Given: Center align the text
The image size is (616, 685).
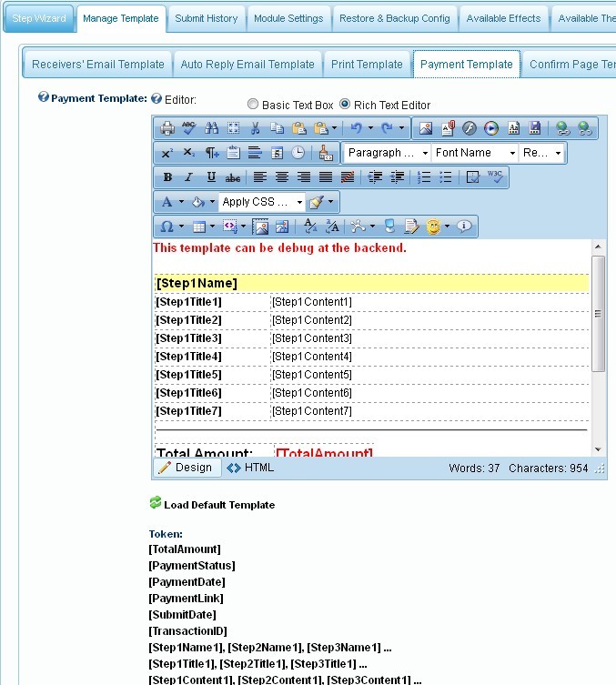Looking at the screenshot, I should pos(282,177).
